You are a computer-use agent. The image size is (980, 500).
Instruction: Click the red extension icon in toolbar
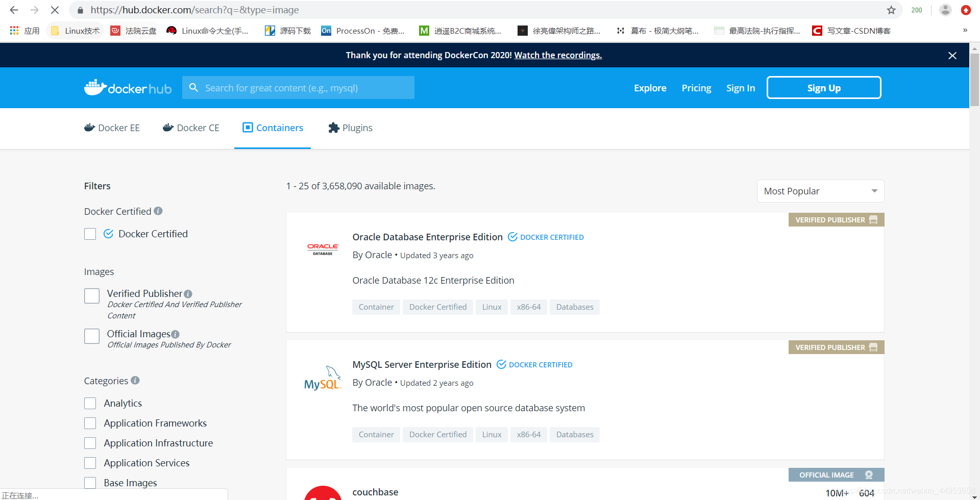tap(966, 10)
